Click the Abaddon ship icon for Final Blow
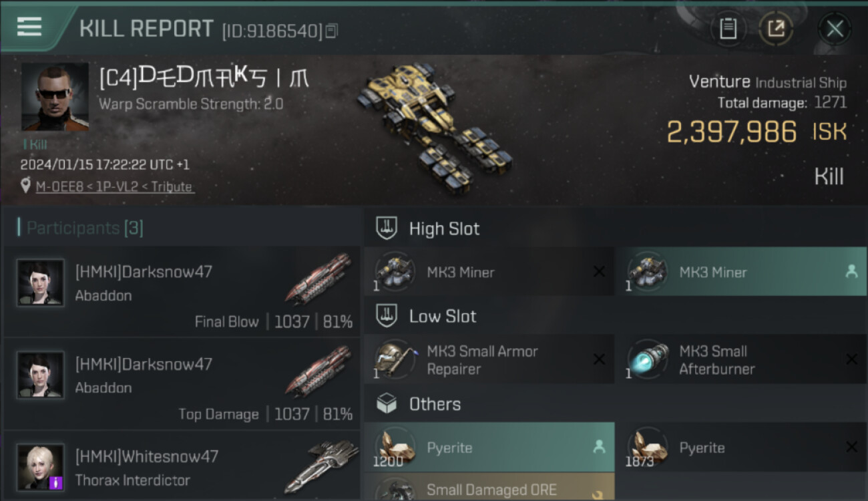Screen dimensions: 868x501 coord(318,279)
